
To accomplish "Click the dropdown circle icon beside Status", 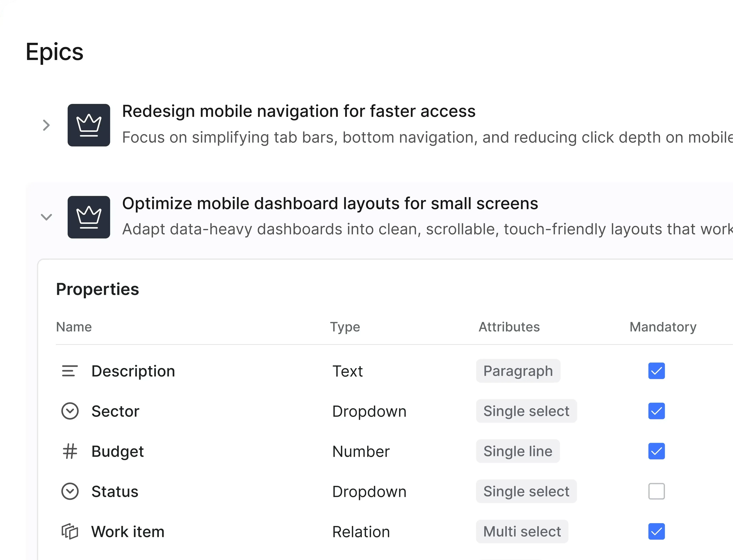I will pyautogui.click(x=70, y=491).
